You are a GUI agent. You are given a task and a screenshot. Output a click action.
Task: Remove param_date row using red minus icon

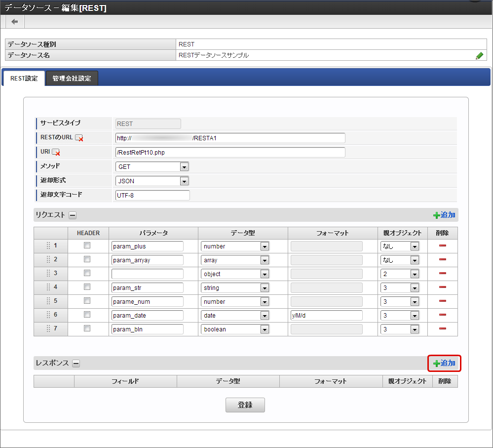442,315
